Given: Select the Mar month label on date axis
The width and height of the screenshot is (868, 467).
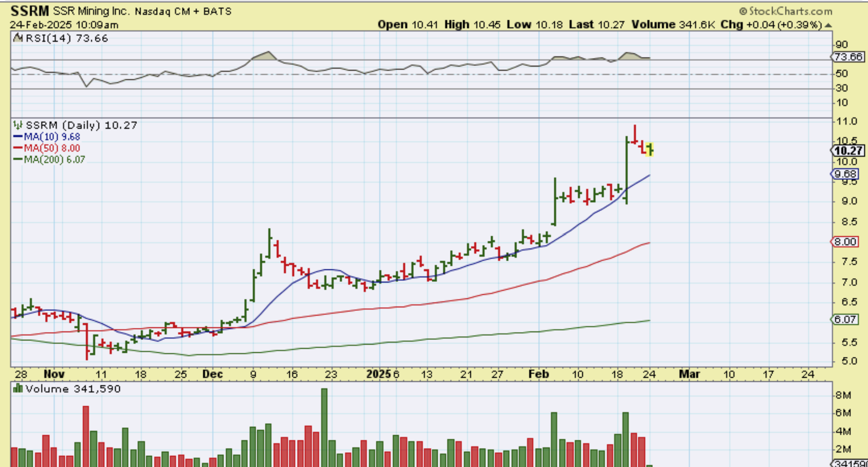Looking at the screenshot, I should click(x=690, y=374).
